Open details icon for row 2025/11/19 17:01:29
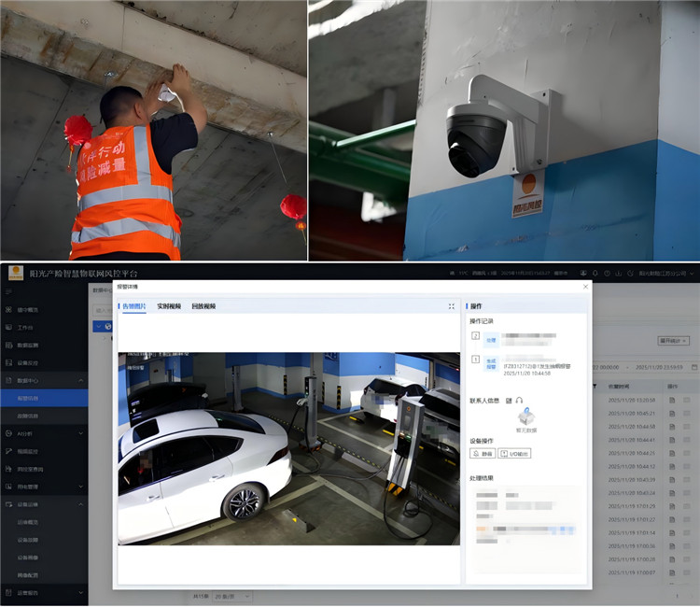Viewport: 700px width, 607px height. (672, 506)
